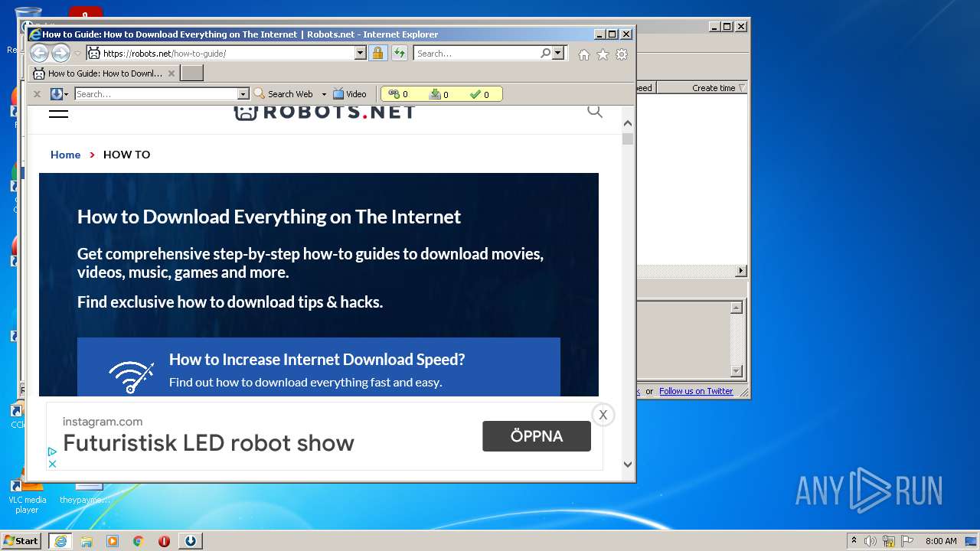Click the links counter icon in yellow bar

pos(394,94)
